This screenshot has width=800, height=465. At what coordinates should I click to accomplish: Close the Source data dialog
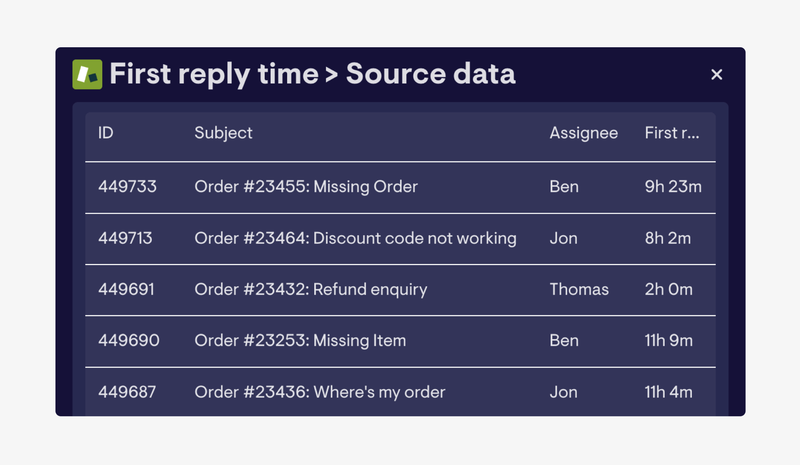[716, 75]
